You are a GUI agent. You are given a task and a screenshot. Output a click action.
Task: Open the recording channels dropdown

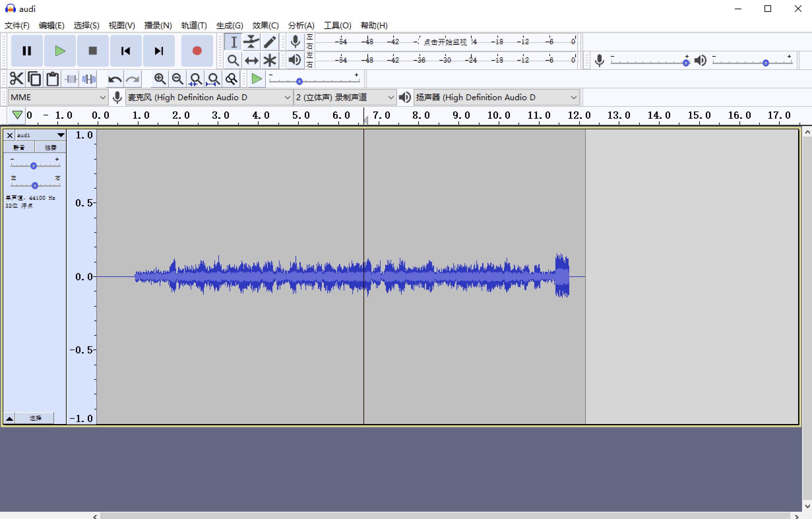[345, 98]
